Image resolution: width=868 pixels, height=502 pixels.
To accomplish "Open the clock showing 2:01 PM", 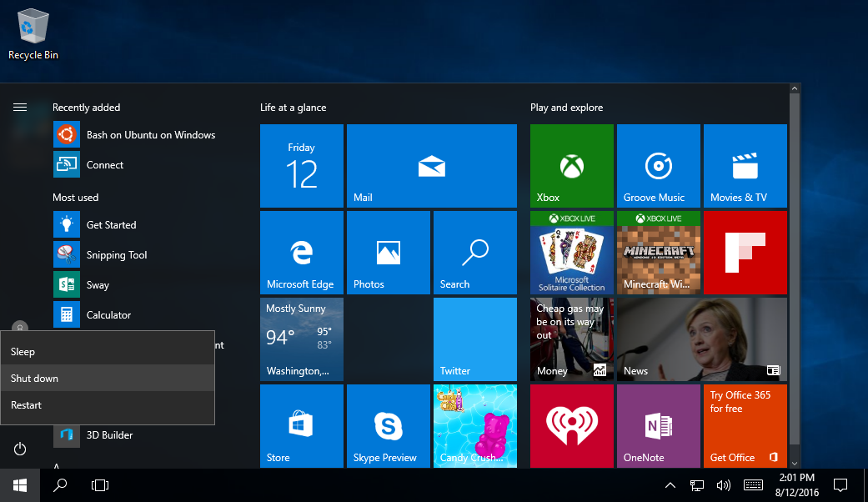I will (796, 484).
